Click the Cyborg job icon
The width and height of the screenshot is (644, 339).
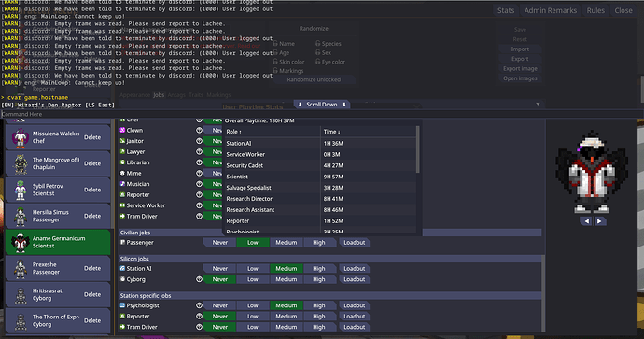tap(122, 279)
